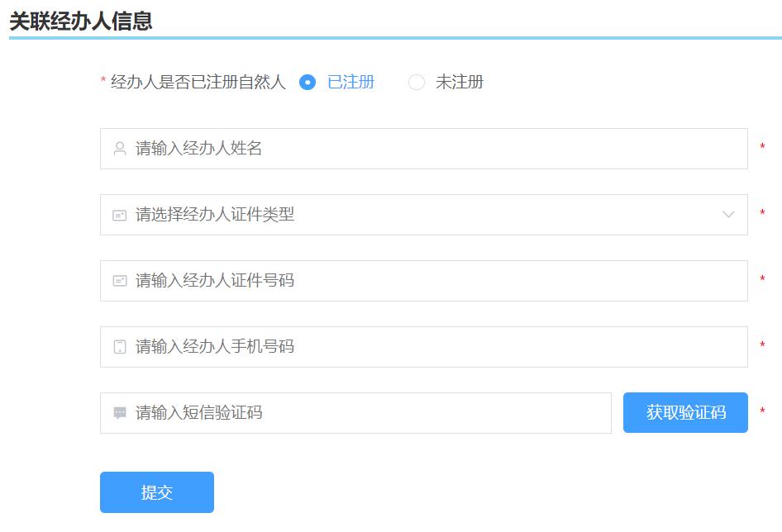
Task: Click the red asterisk beside SMS code field
Action: click(761, 411)
